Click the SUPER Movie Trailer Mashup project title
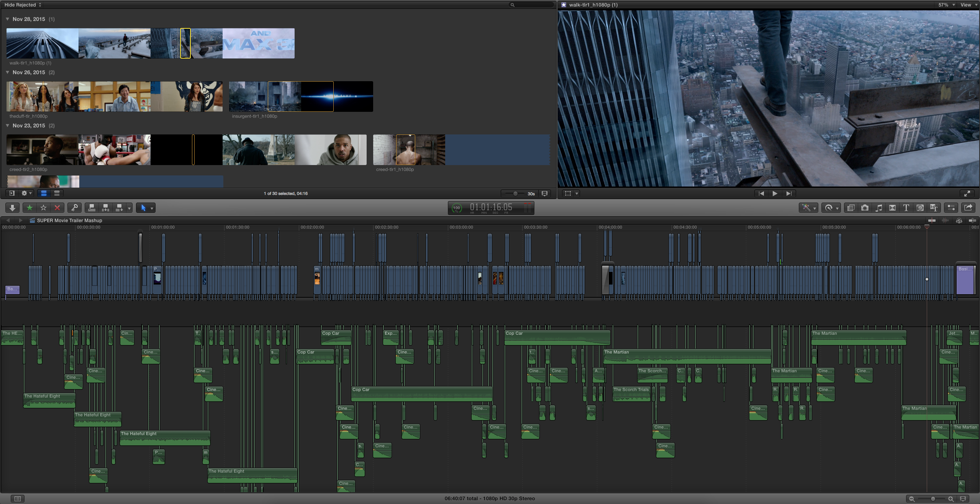The height and width of the screenshot is (504, 980). point(69,220)
